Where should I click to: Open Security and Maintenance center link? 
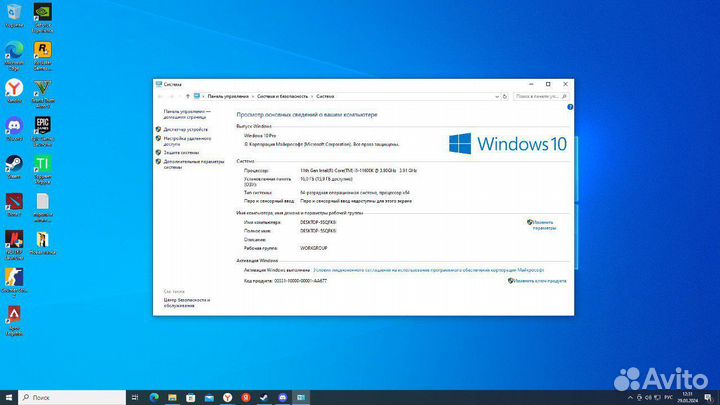(x=186, y=303)
